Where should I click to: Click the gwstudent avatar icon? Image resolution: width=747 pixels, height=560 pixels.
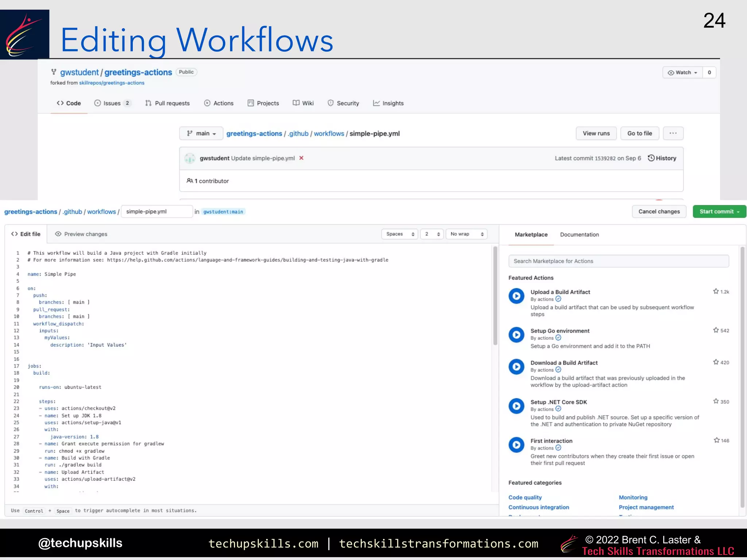point(190,158)
